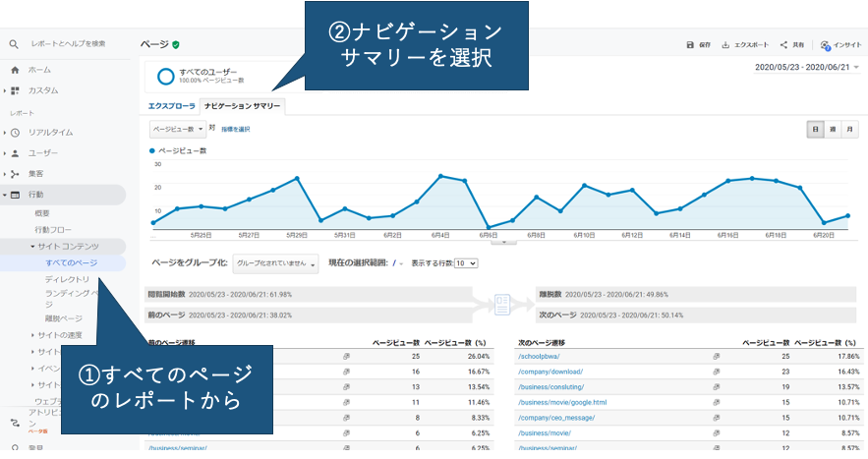This screenshot has height=459, width=868.
Task: Click the open-in-new icon for /business/movie/google.html row
Action: point(717,403)
